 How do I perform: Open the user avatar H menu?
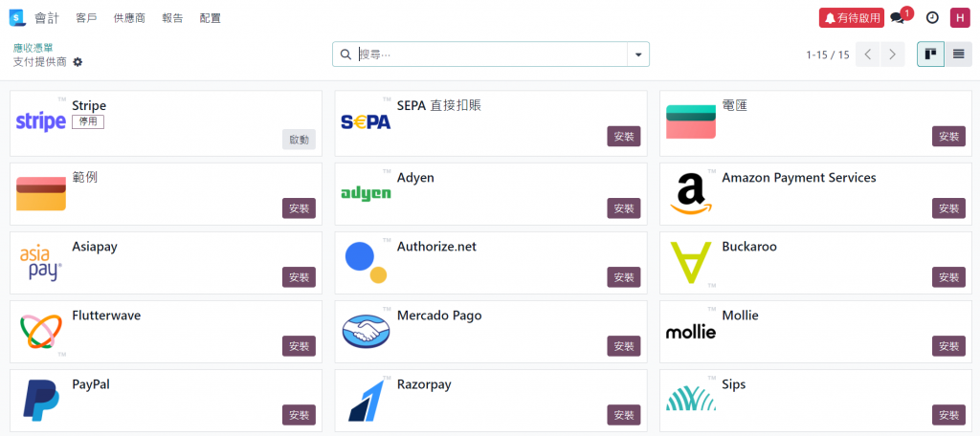(959, 17)
